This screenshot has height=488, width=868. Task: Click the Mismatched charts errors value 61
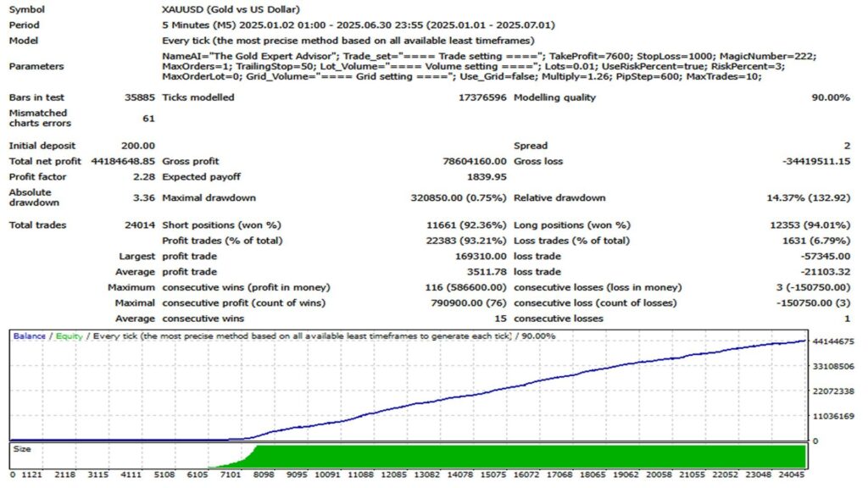148,119
